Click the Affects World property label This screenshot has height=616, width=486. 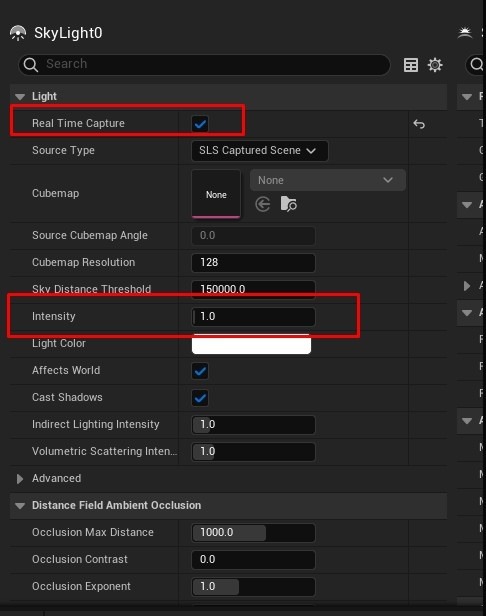[x=66, y=370]
